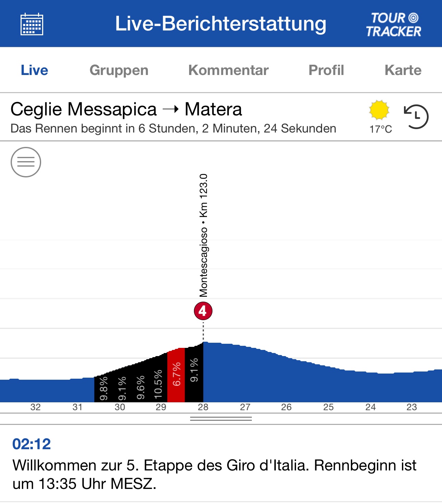Viewport: 442px width, 504px height.
Task: Open the sunny weather icon
Action: pos(379,110)
